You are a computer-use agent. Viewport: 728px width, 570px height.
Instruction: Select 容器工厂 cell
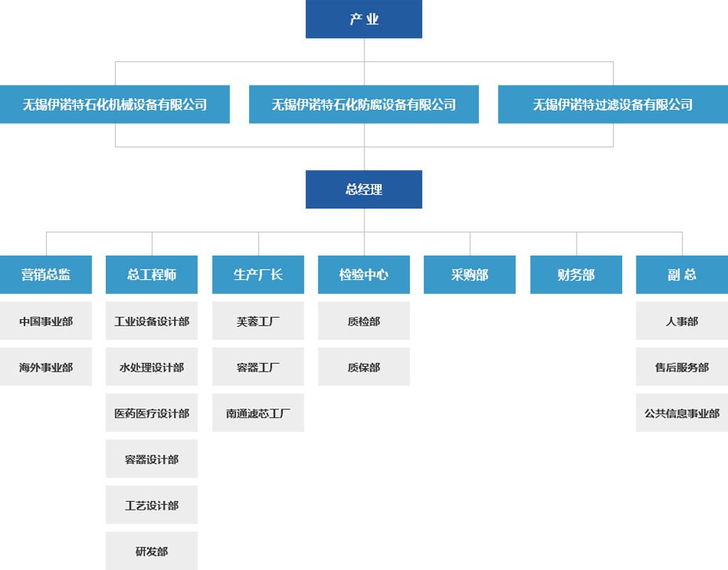click(x=258, y=367)
